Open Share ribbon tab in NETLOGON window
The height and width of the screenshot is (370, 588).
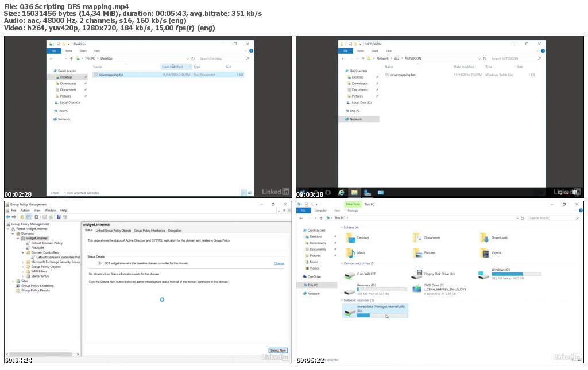point(374,51)
